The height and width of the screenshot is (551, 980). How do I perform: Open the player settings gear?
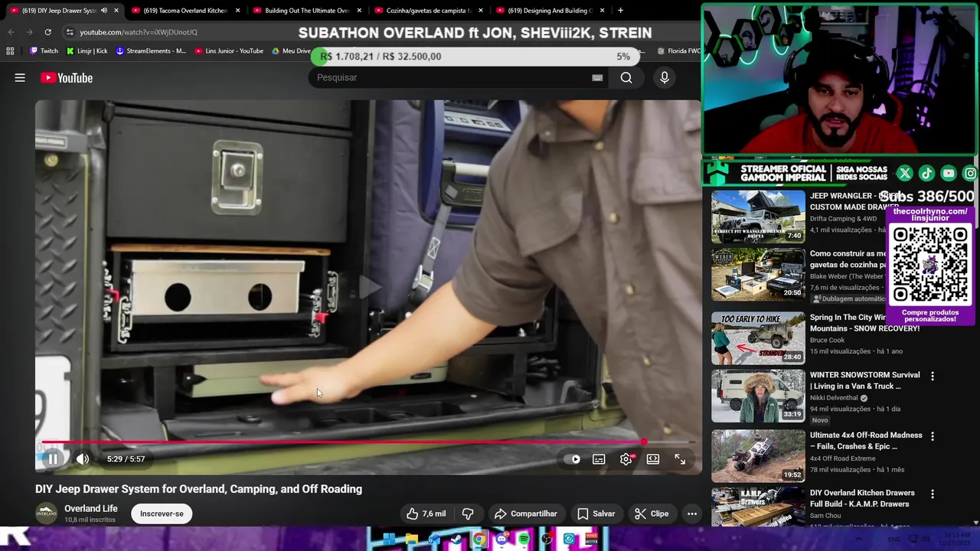coord(626,459)
